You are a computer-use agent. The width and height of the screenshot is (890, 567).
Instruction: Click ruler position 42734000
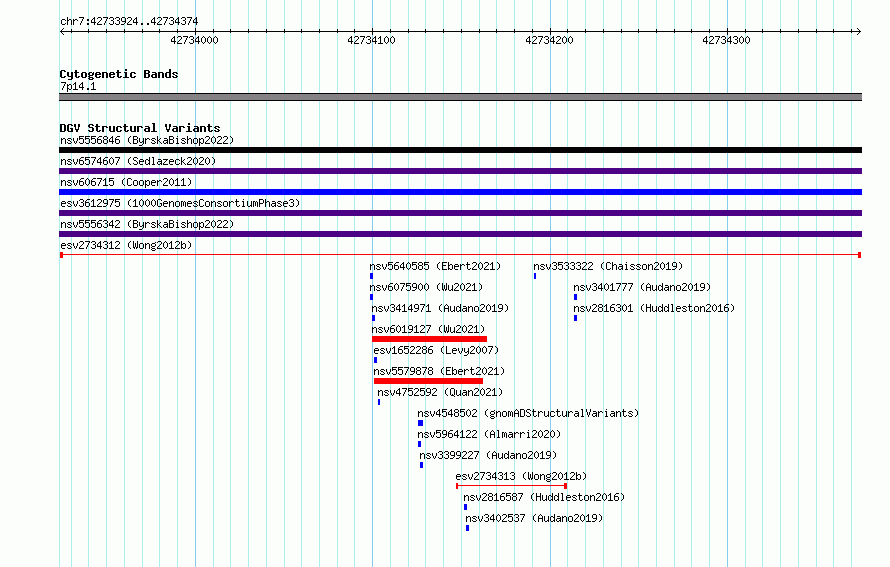[195, 40]
